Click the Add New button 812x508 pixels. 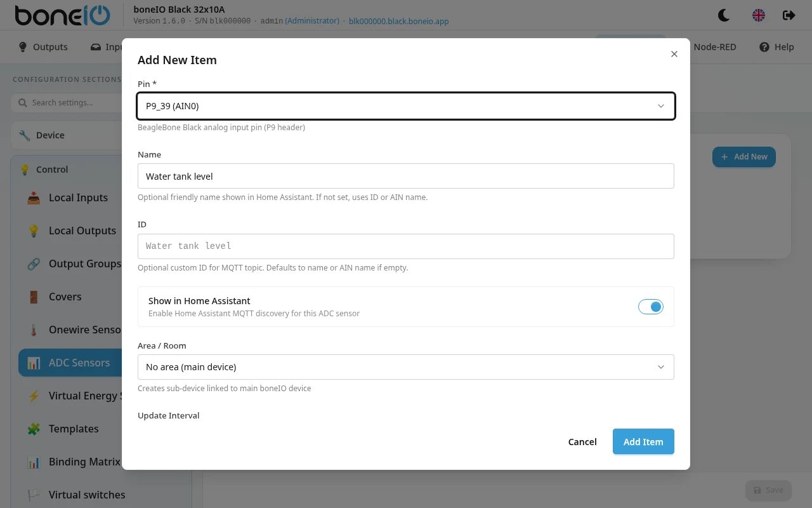pos(744,157)
